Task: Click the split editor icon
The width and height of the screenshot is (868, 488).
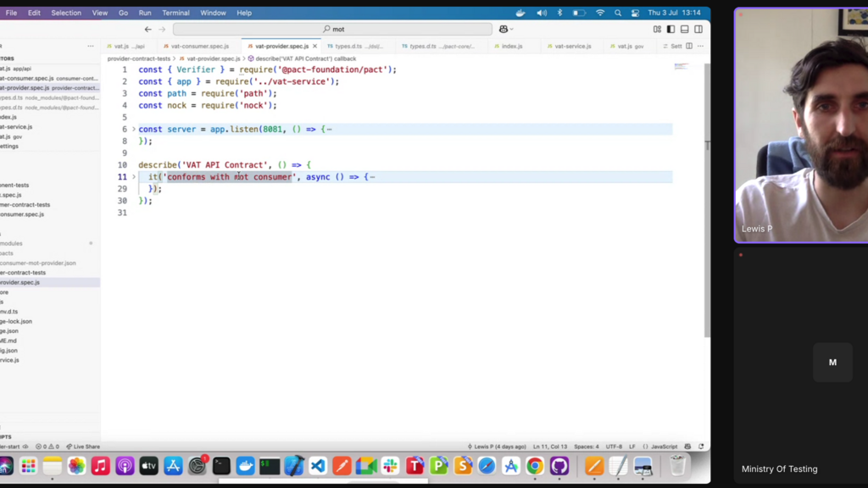Action: [x=689, y=46]
